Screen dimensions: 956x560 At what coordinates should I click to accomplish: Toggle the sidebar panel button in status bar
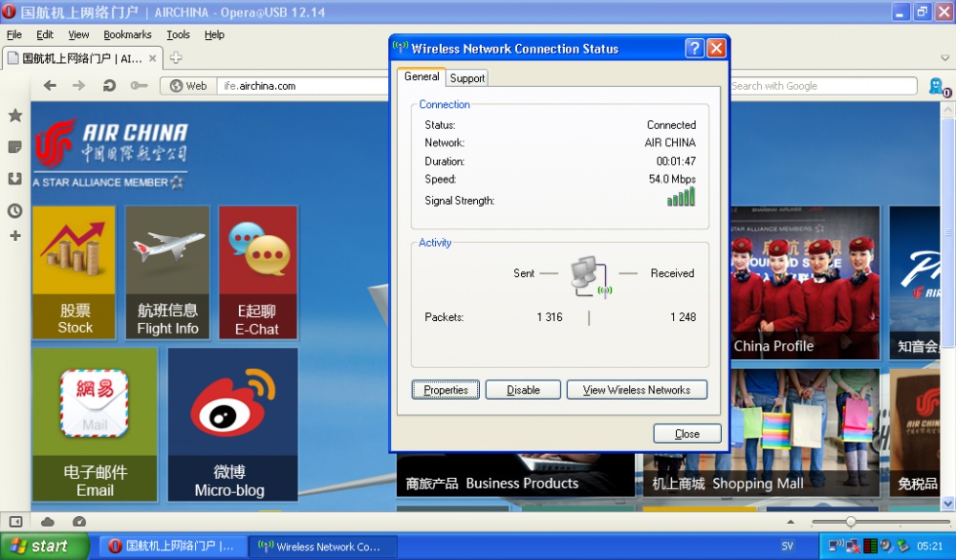[x=15, y=522]
